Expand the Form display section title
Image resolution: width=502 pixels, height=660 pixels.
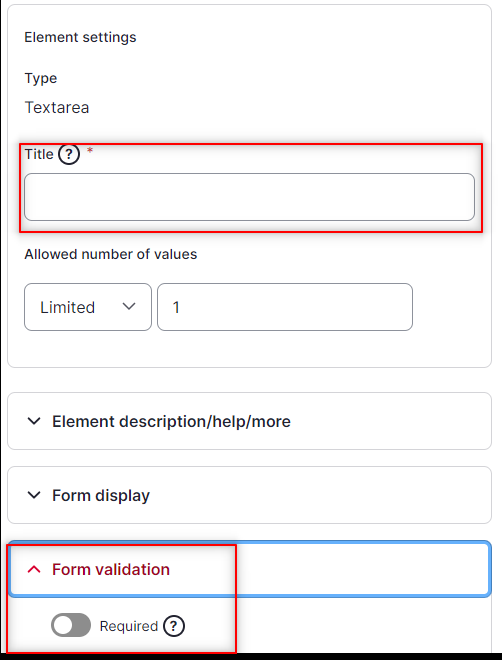101,495
